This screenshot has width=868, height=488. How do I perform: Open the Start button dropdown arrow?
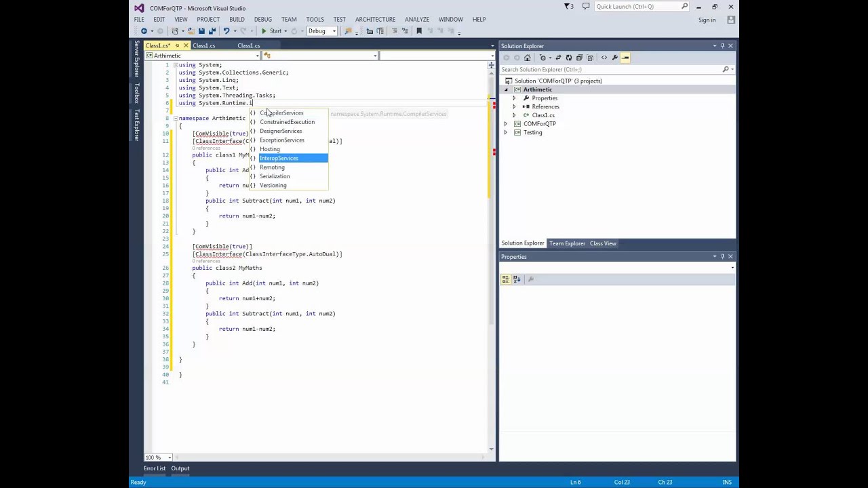[285, 30]
